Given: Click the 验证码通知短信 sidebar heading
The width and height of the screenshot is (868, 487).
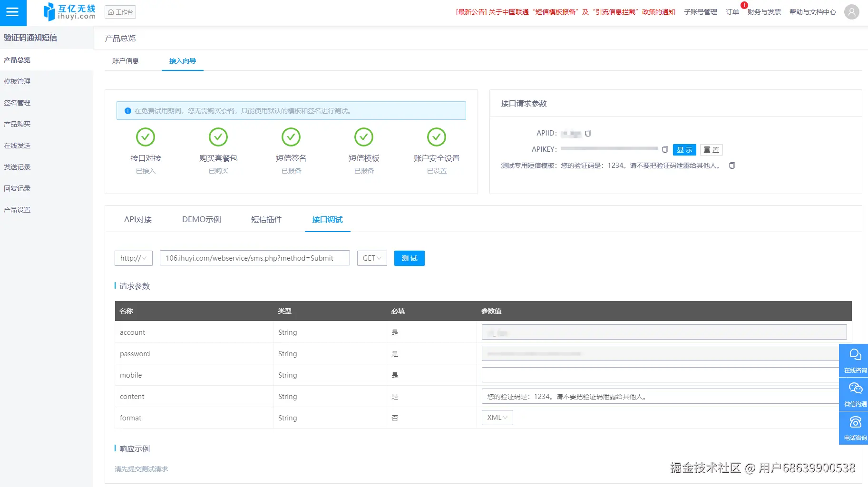Looking at the screenshot, I should pyautogui.click(x=30, y=38).
